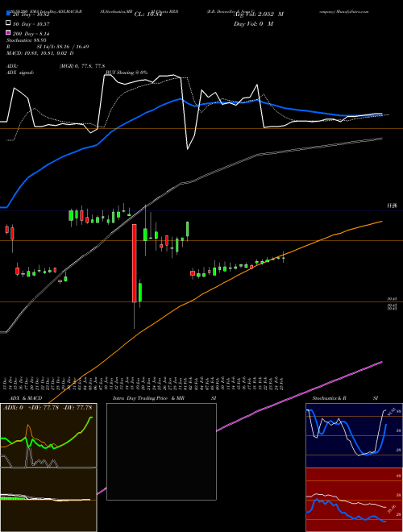403x532 pixels.
Task: Click the 'BUY Slowing @ 0%' signal text
Action: tap(127, 73)
